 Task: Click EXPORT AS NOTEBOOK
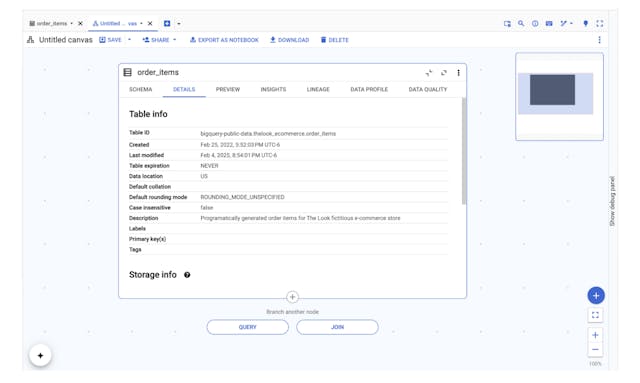click(x=224, y=40)
